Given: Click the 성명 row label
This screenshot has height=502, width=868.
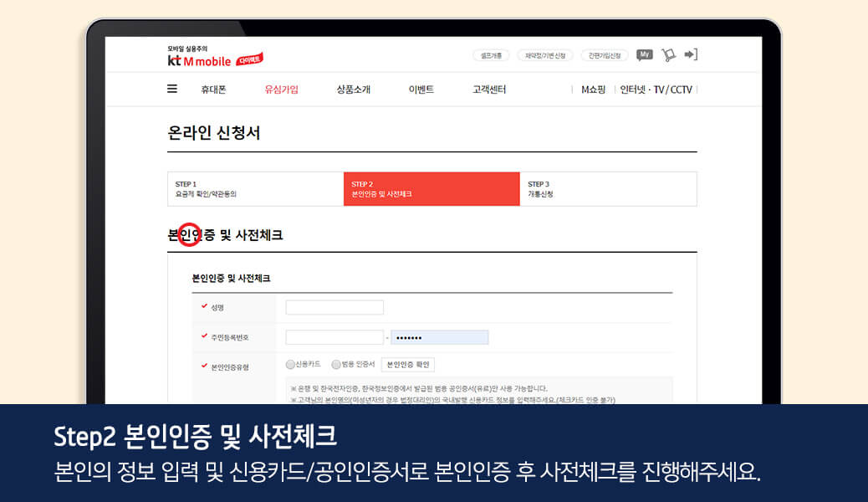Looking at the screenshot, I should 217,308.
